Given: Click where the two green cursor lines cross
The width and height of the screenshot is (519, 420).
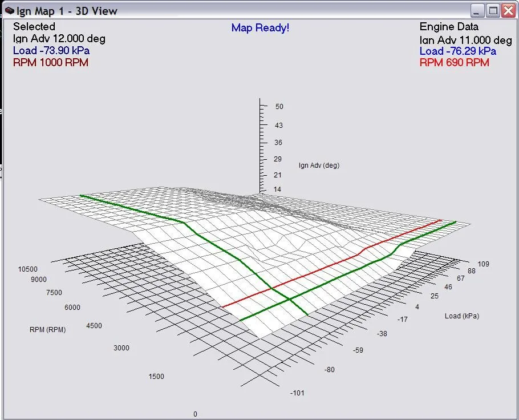Looking at the screenshot, I should (289, 299).
